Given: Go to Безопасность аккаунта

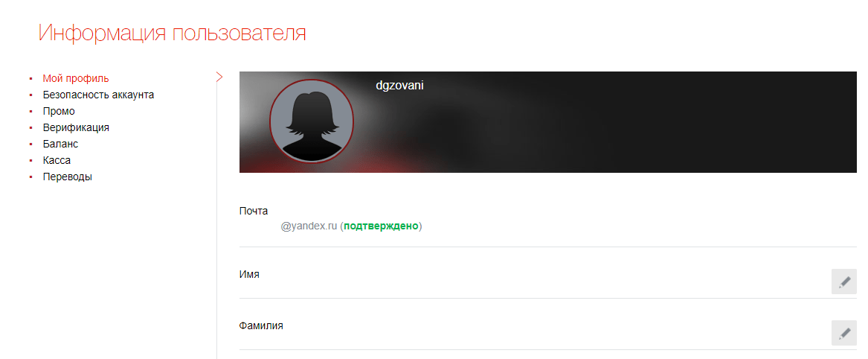Looking at the screenshot, I should coord(98,95).
